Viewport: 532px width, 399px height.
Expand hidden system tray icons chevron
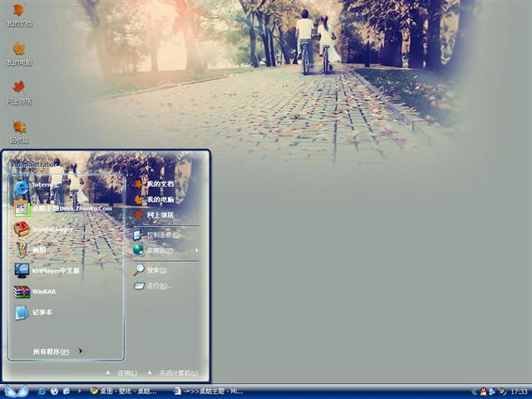(x=475, y=392)
